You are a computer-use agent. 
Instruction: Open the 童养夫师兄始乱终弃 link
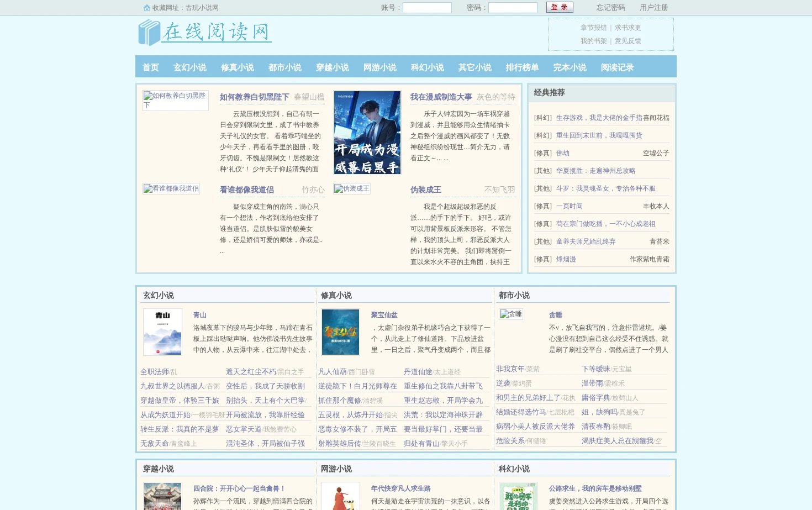tap(586, 241)
